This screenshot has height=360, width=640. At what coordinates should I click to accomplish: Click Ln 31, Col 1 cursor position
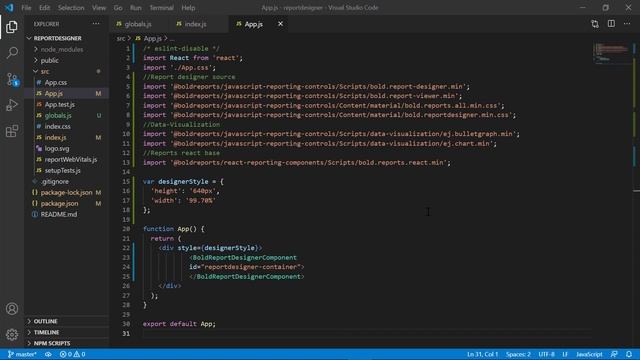482,354
